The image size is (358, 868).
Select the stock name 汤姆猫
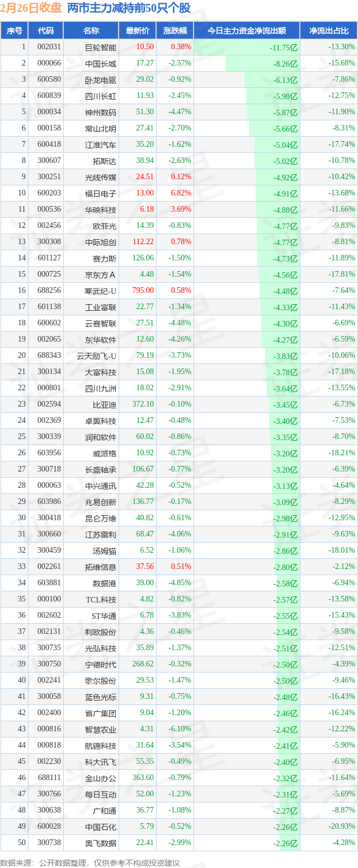[105, 550]
